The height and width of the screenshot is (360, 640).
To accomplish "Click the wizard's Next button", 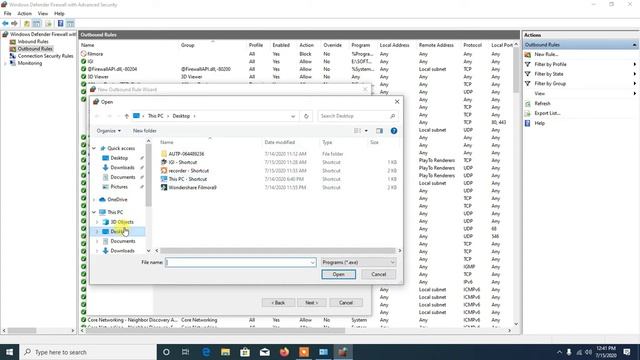I will pyautogui.click(x=311, y=302).
